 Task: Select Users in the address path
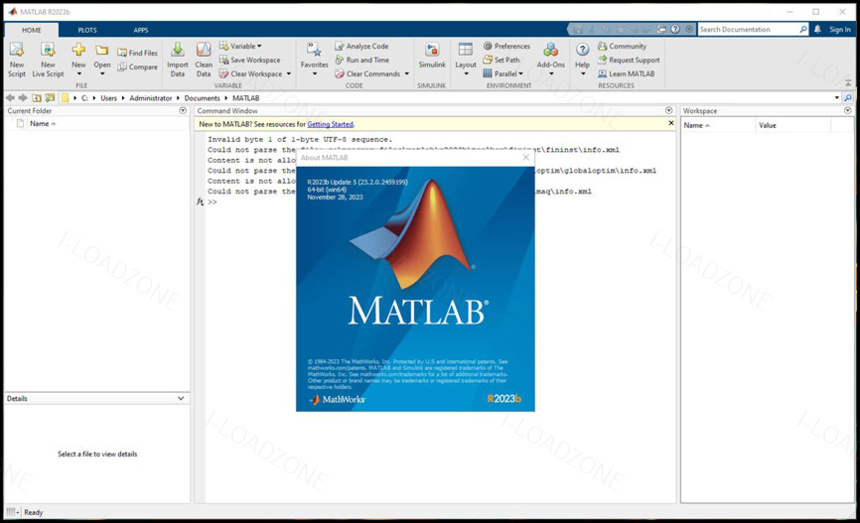(109, 98)
